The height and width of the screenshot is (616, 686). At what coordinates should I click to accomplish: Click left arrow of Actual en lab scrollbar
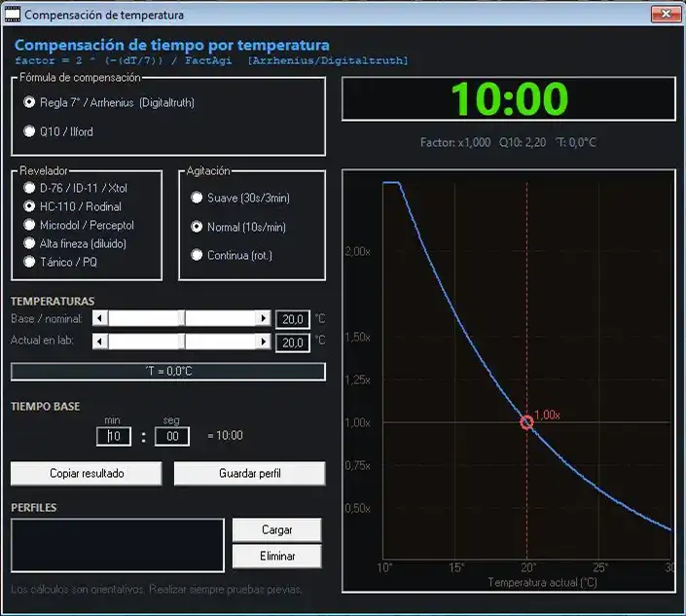pos(100,341)
